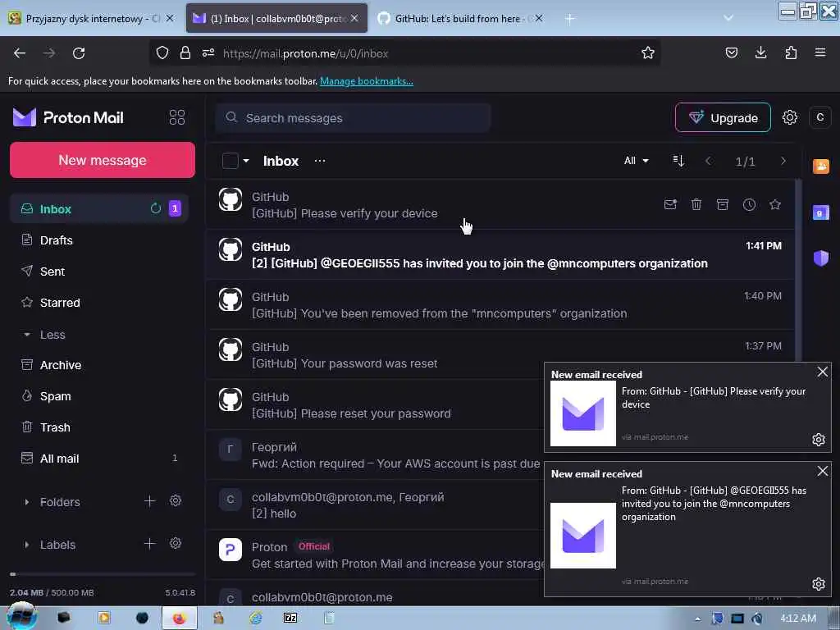Screen dimensions: 840x630
Task: Open the GEOEGII555 invitation email at 1:41 PM
Action: pyautogui.click(x=500, y=255)
